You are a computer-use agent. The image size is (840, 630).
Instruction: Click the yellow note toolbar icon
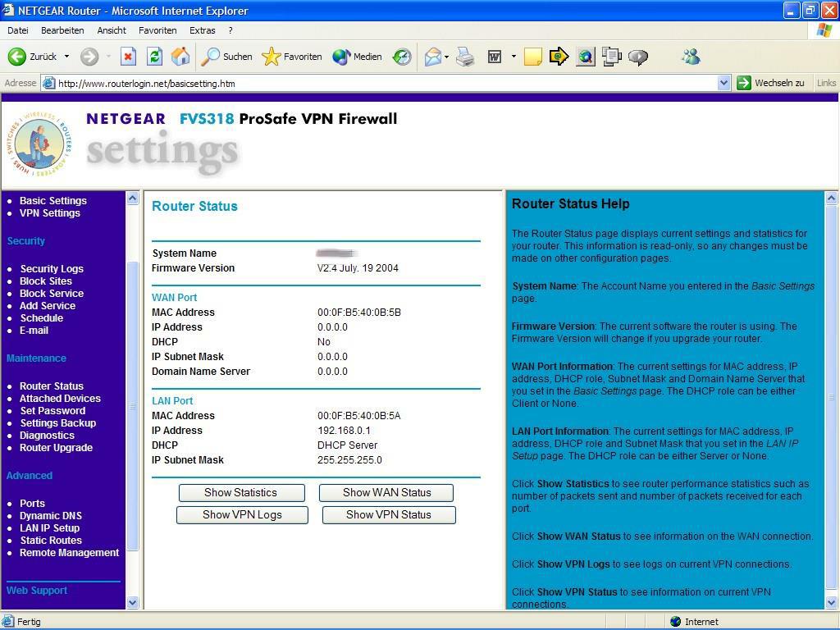(532, 57)
